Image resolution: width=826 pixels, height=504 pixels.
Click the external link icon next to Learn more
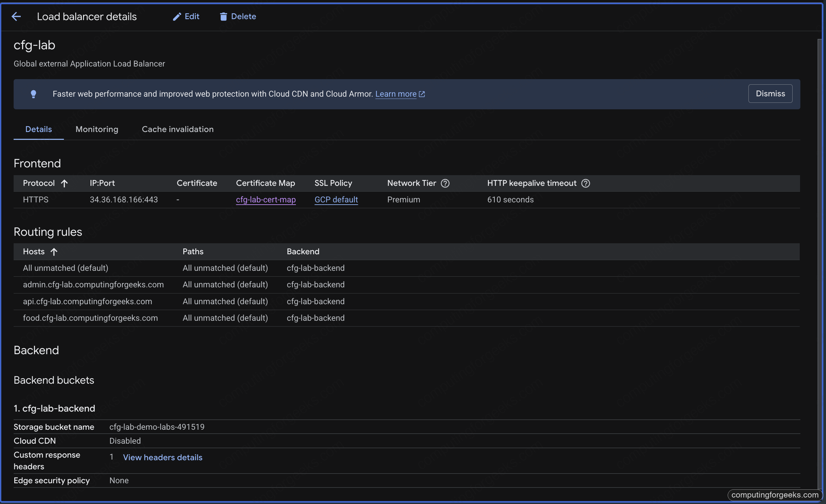pos(422,94)
